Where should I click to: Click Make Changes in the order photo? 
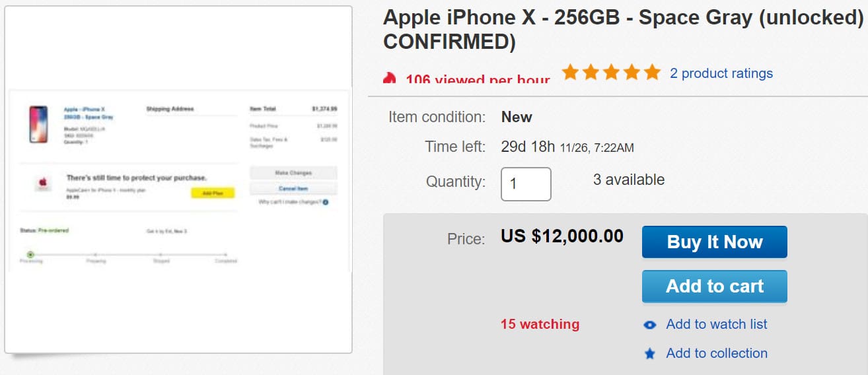click(x=293, y=173)
